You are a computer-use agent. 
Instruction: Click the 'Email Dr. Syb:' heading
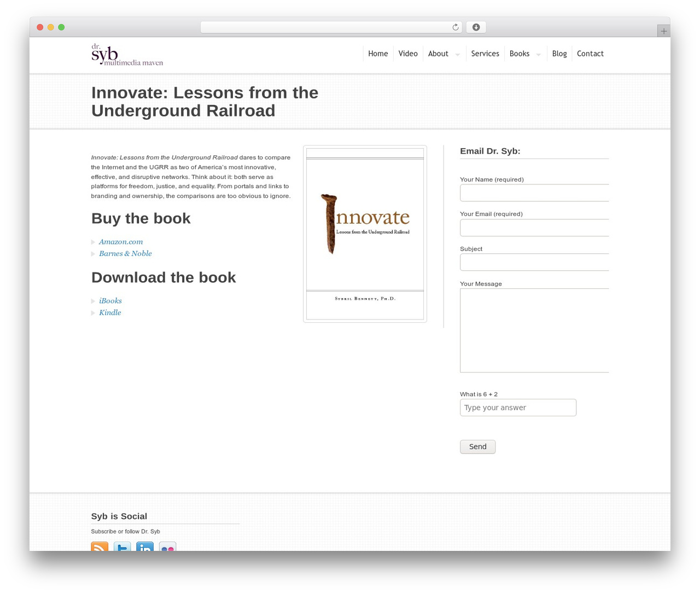pyautogui.click(x=490, y=151)
